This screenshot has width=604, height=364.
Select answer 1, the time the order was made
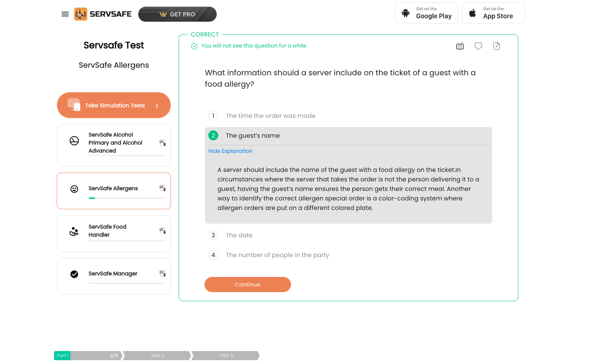pyautogui.click(x=348, y=116)
